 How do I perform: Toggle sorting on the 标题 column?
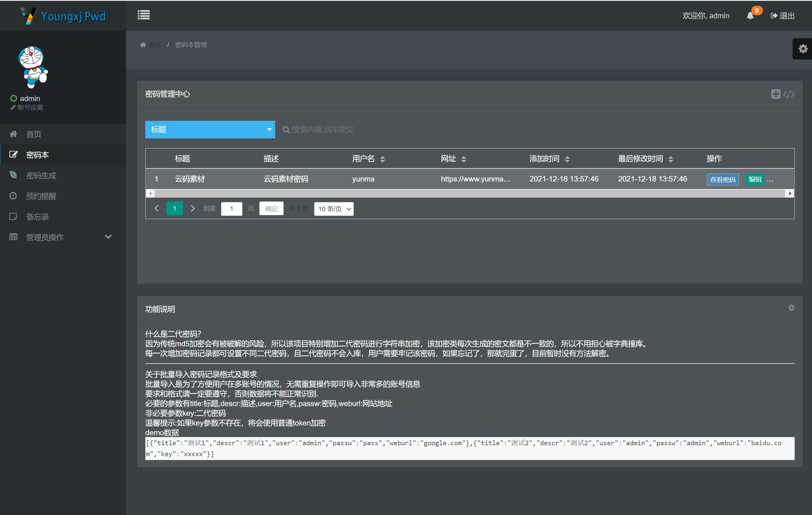coord(182,158)
